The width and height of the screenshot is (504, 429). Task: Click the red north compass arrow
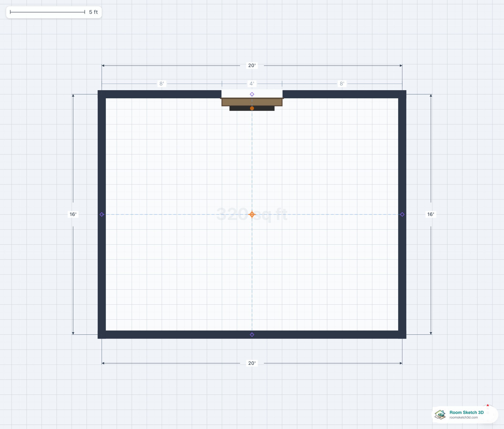[x=488, y=405]
